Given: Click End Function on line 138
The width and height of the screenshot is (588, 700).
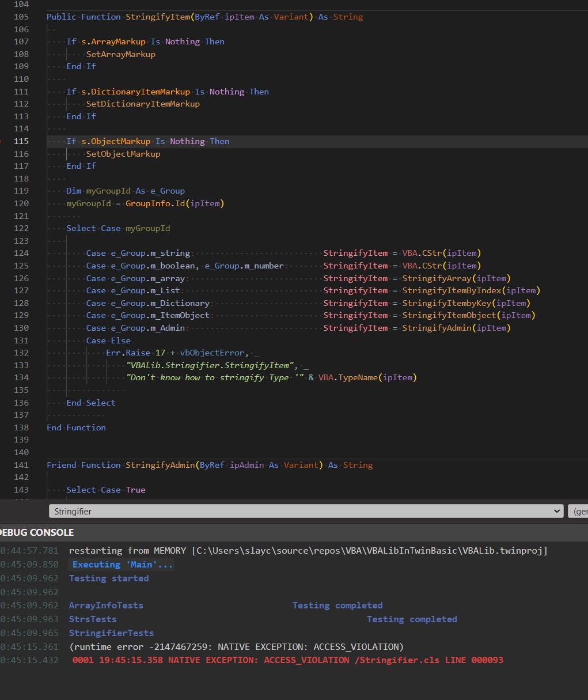Looking at the screenshot, I should [76, 427].
